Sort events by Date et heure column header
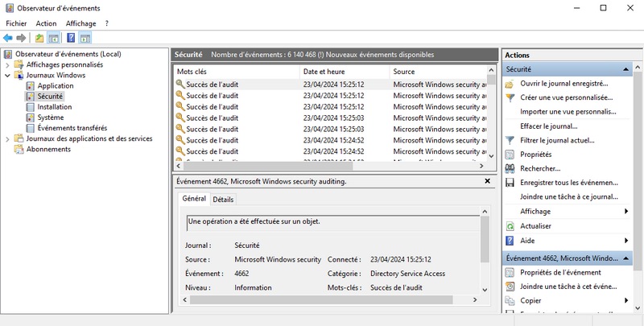This screenshot has height=326, width=644. click(x=322, y=72)
